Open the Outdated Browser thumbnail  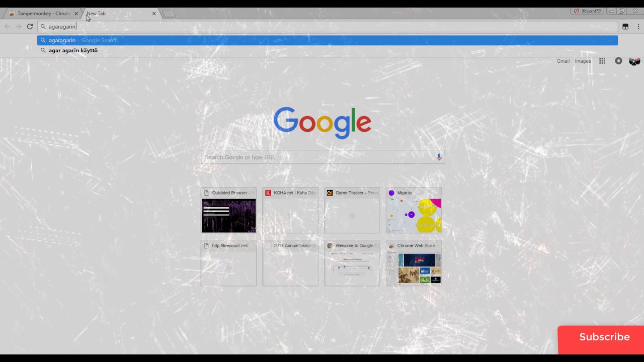[229, 211]
